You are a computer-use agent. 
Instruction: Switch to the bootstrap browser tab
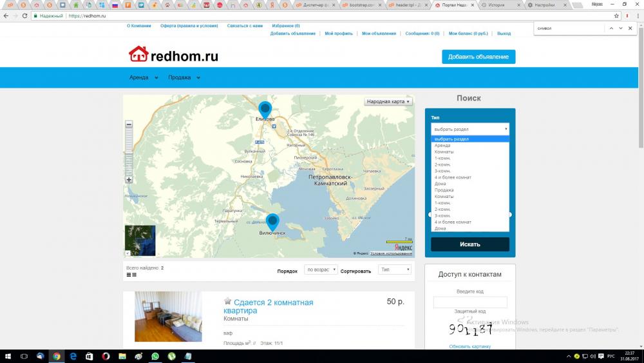[361, 5]
